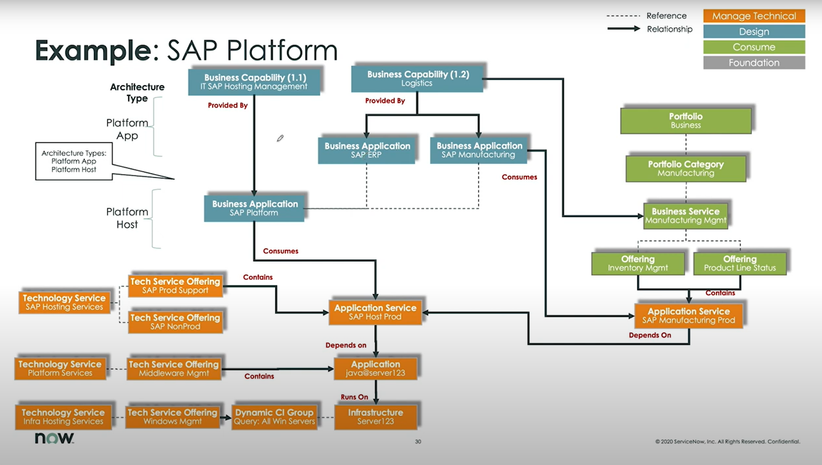
Task: Click the Technology Service Platform Services box
Action: coord(60,369)
